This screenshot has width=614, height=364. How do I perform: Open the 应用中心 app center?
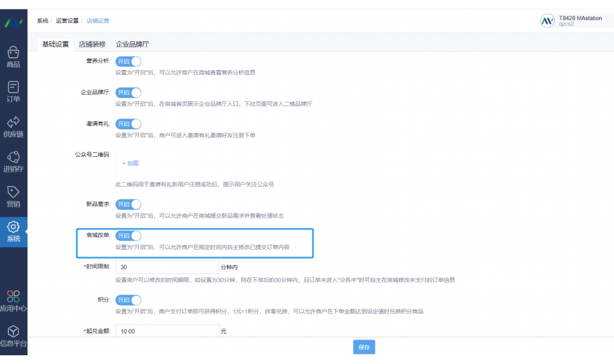[12, 302]
